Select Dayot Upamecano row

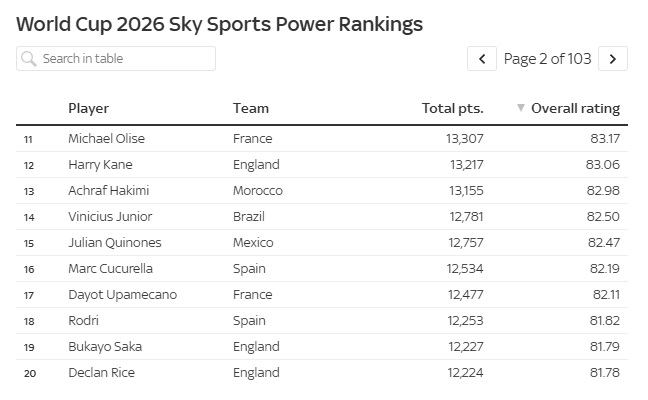[322, 295]
